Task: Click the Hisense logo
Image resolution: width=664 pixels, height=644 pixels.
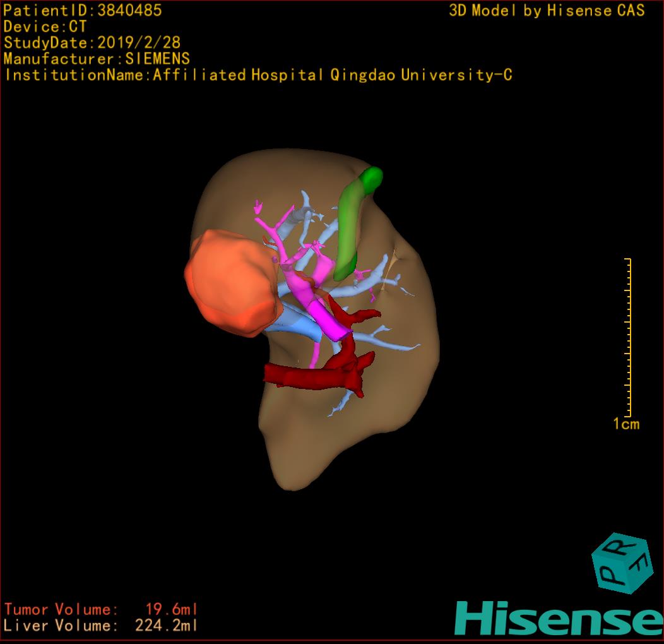Action: click(x=558, y=617)
